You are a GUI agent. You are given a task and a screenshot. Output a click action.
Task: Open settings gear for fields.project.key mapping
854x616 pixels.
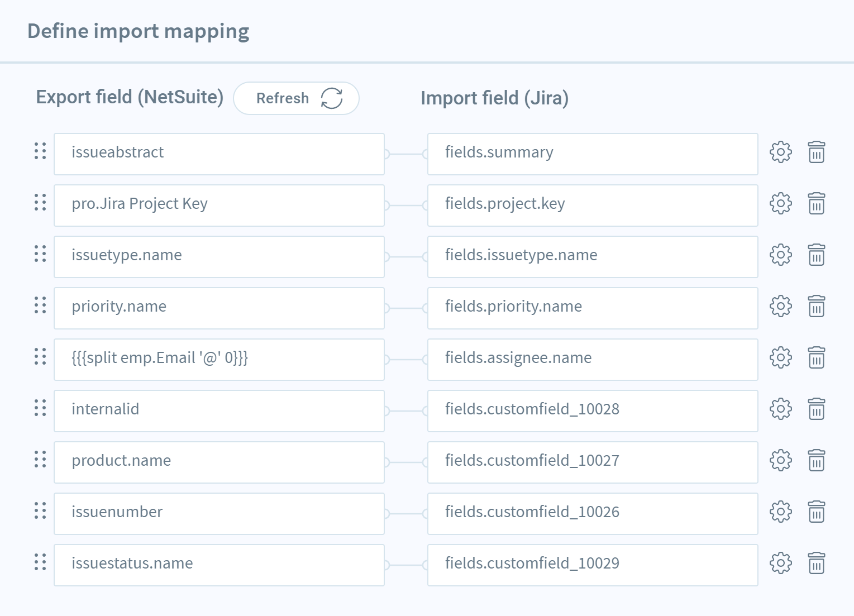coord(780,203)
